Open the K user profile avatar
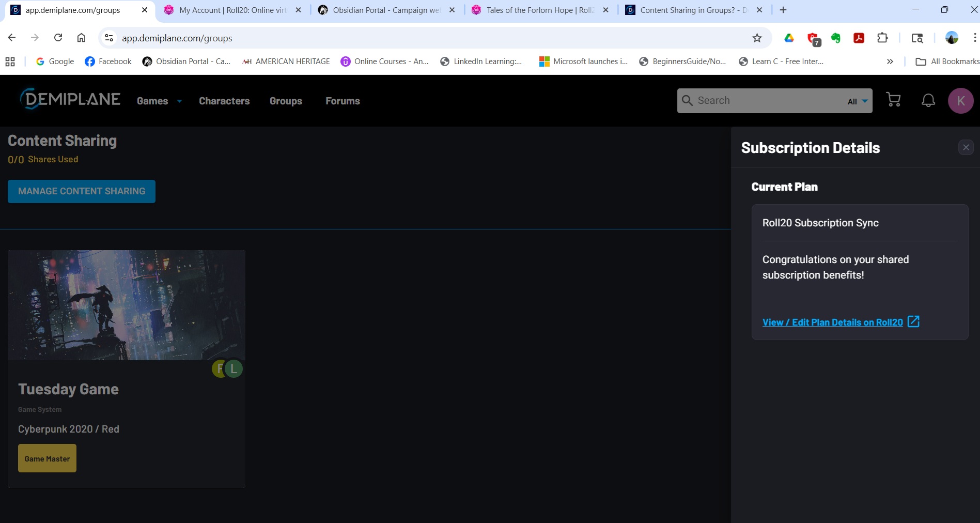This screenshot has width=980, height=523. [x=960, y=101]
